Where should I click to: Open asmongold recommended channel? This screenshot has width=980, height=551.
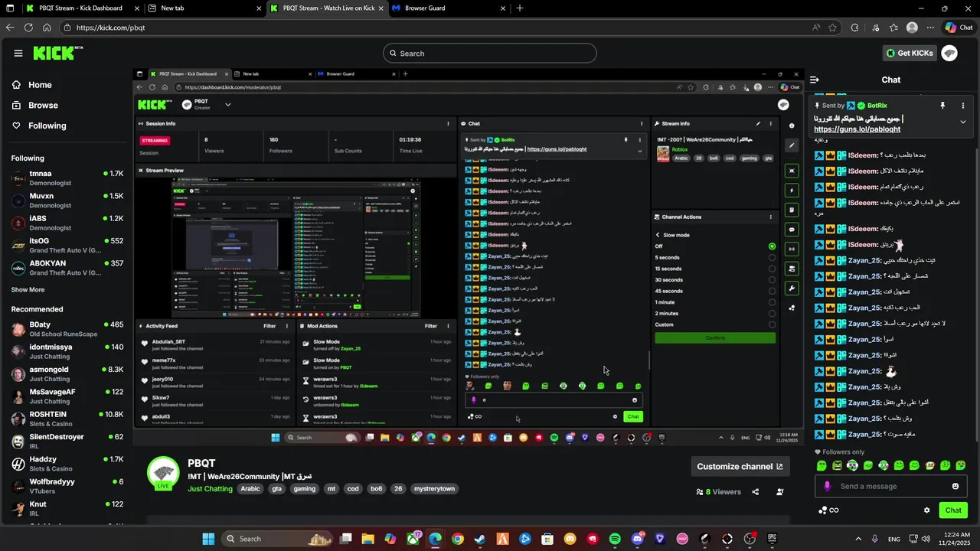tap(67, 374)
